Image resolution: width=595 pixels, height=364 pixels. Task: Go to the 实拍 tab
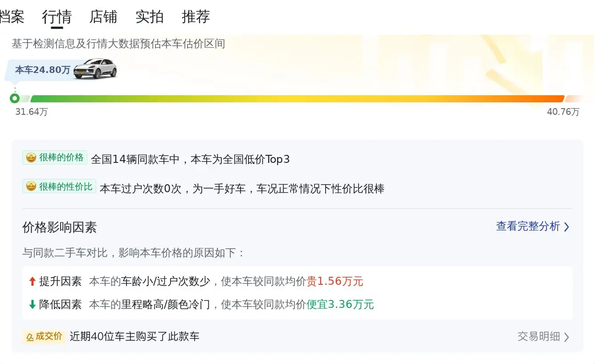click(x=149, y=16)
